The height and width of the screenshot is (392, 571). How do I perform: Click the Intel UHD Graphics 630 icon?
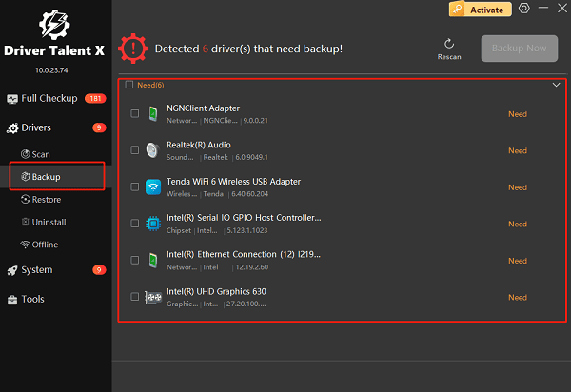click(153, 297)
